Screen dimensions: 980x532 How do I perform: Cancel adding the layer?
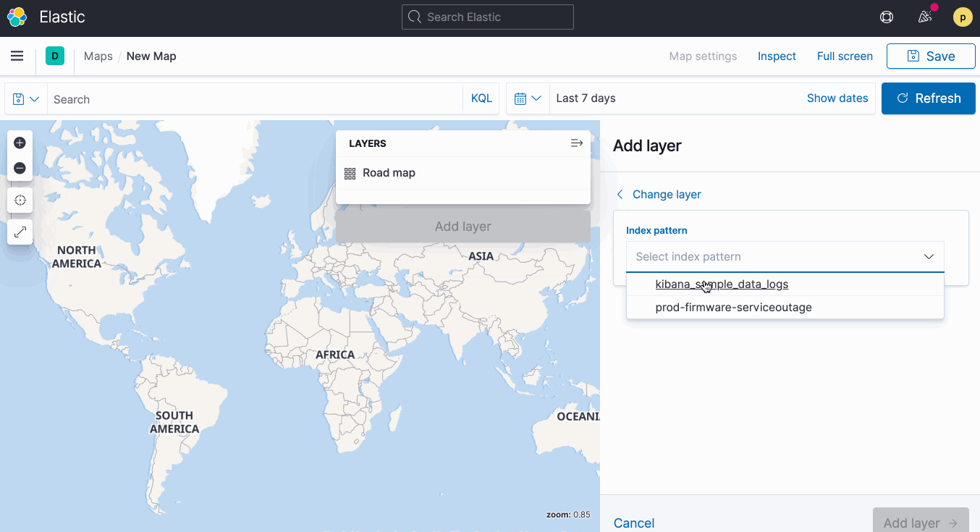pyautogui.click(x=634, y=523)
